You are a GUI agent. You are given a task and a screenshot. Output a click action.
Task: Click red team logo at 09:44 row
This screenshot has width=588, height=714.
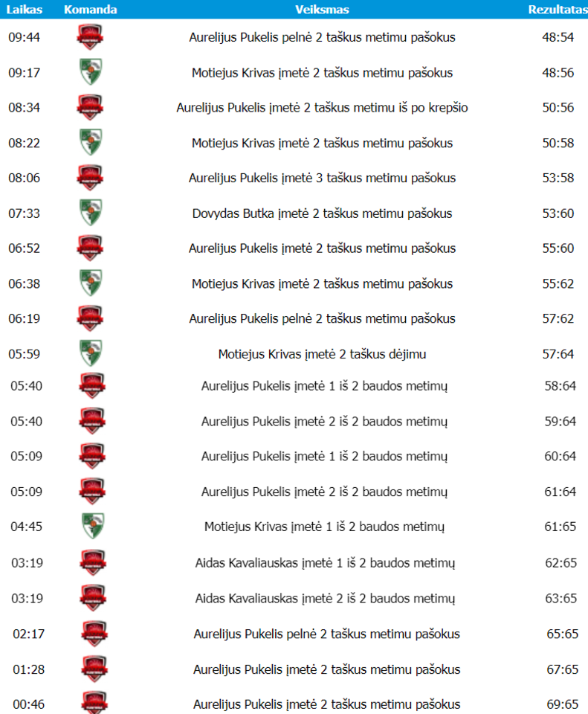(90, 36)
